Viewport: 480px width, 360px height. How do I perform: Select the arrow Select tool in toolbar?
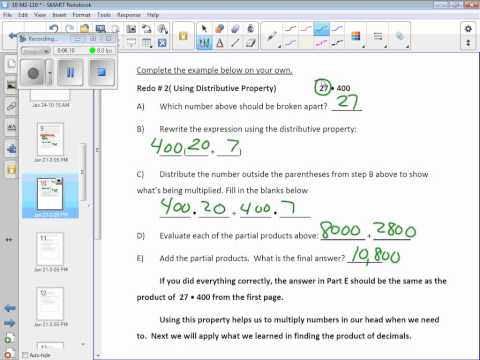click(x=203, y=29)
